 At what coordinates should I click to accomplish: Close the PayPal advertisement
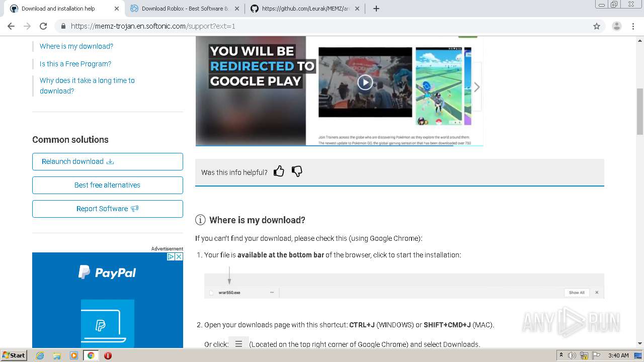[179, 256]
